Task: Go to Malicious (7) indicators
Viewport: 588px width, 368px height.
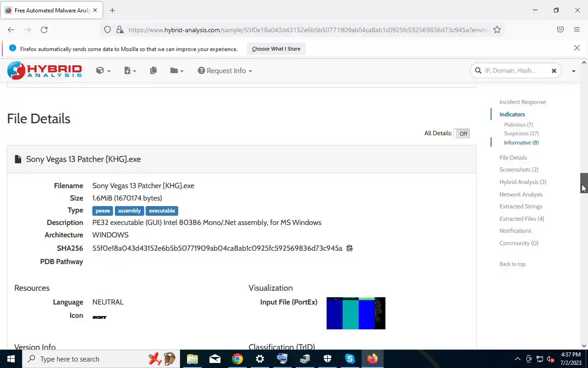Action: coord(519,125)
